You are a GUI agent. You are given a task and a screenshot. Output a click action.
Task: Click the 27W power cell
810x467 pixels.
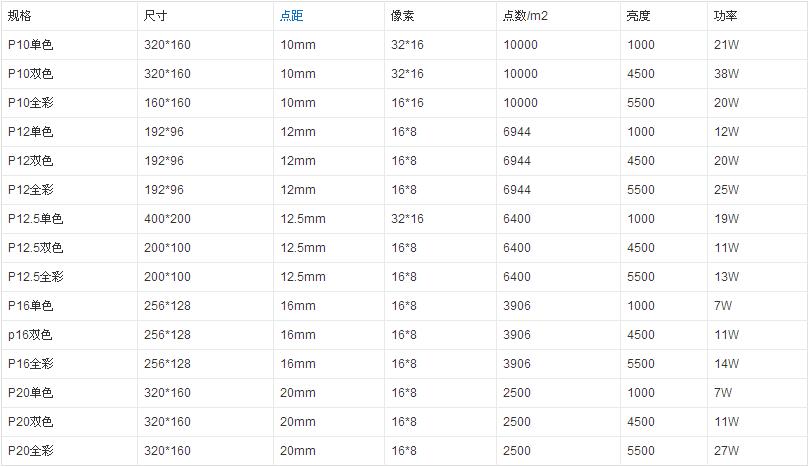[x=726, y=450]
